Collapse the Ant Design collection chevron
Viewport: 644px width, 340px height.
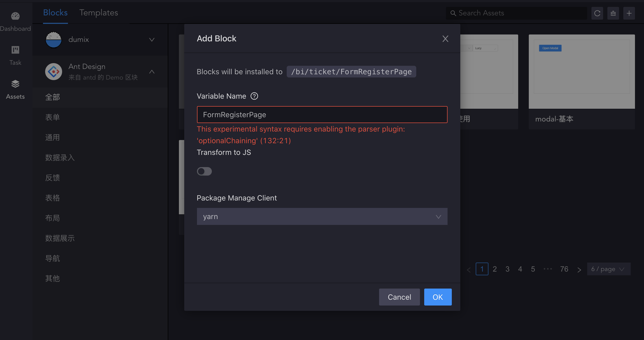pos(152,72)
